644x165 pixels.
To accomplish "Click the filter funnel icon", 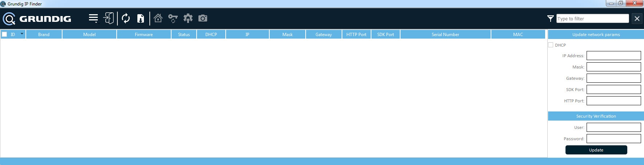I will click(x=550, y=19).
